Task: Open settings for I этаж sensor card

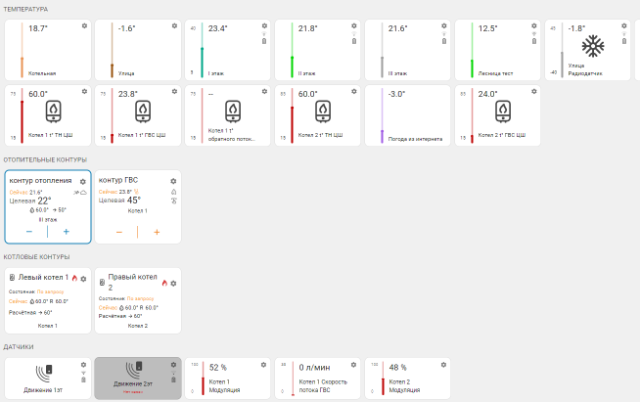Action: [x=263, y=25]
